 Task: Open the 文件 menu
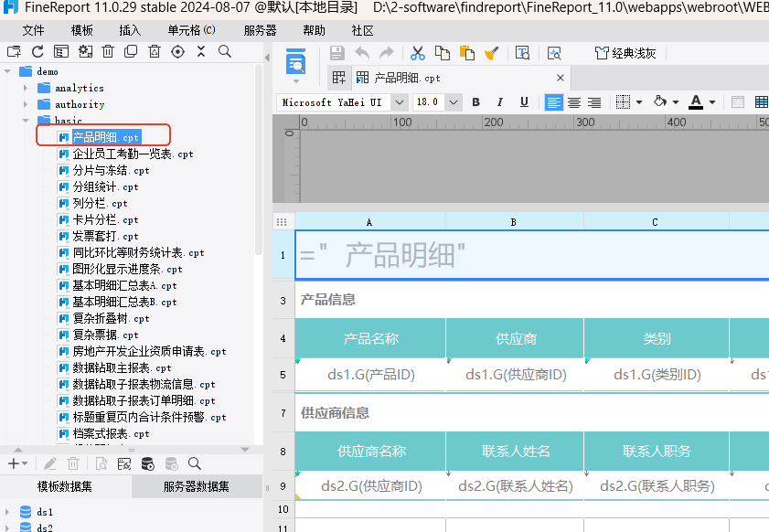pos(33,30)
